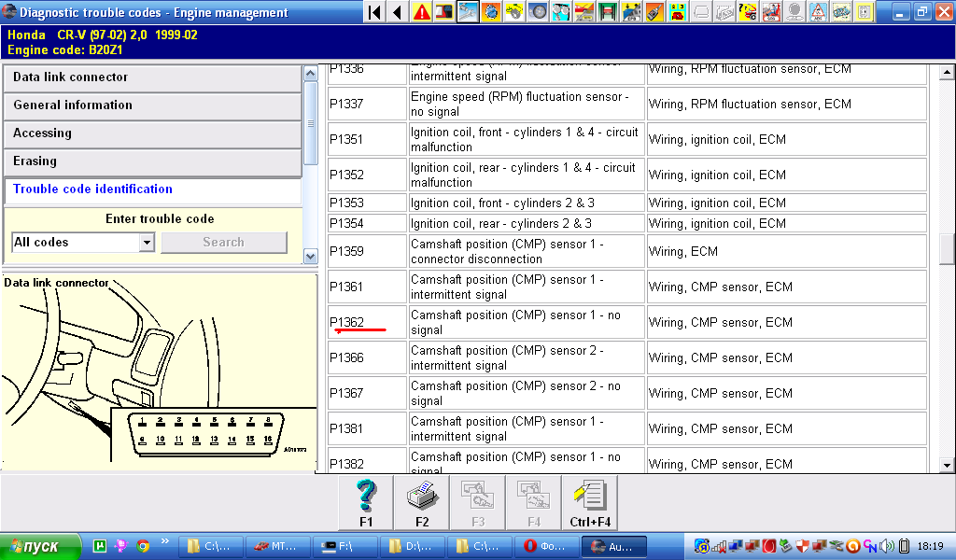Open the Opera taskbar button
Image resolution: width=956 pixels, height=560 pixels.
(x=545, y=546)
